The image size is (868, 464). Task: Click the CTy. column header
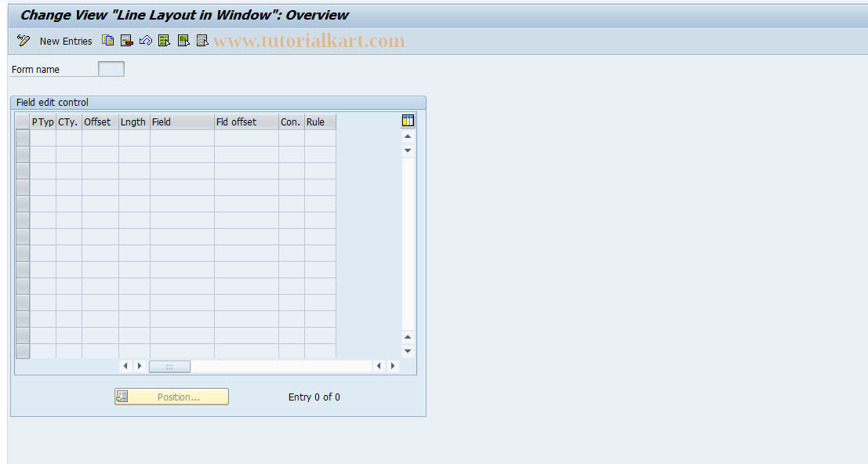69,121
